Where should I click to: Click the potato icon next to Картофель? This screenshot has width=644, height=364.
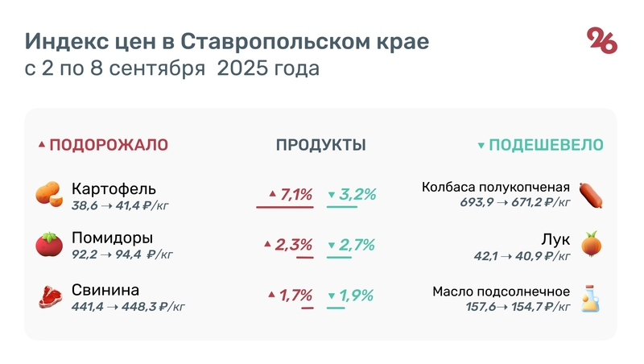(x=48, y=194)
